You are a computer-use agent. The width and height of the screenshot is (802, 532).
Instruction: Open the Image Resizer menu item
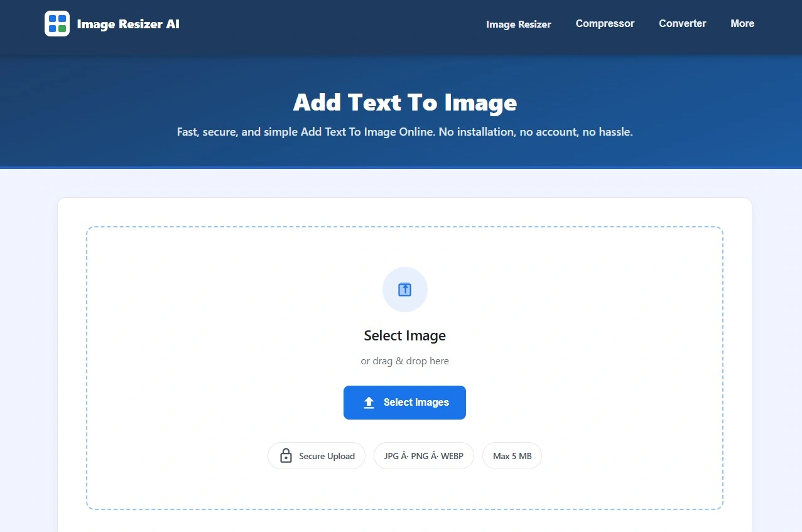click(519, 24)
